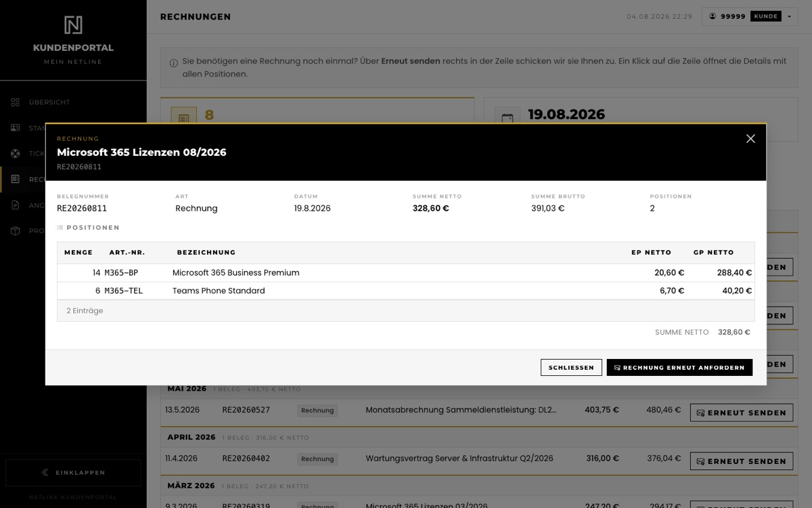Screen dimensions: 812x508
Task: Click the Rechnung tag in RE20260527 row
Action: tap(317, 410)
